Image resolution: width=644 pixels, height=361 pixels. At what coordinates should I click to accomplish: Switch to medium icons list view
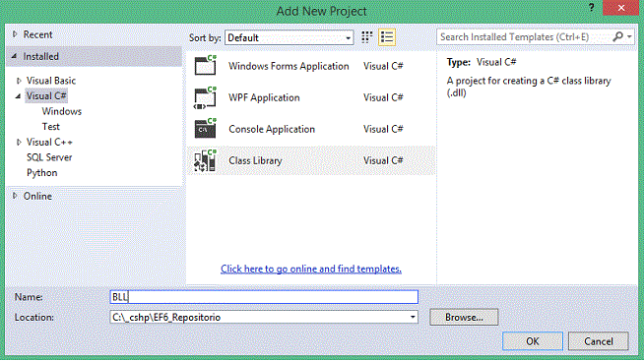pos(387,37)
